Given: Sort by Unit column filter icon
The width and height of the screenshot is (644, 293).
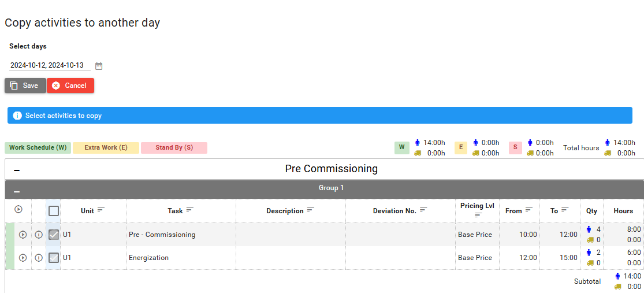Looking at the screenshot, I should click(x=101, y=210).
